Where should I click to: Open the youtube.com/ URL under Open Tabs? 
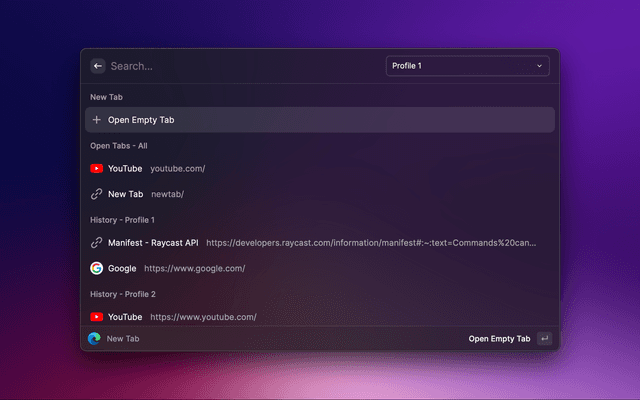[178, 169]
